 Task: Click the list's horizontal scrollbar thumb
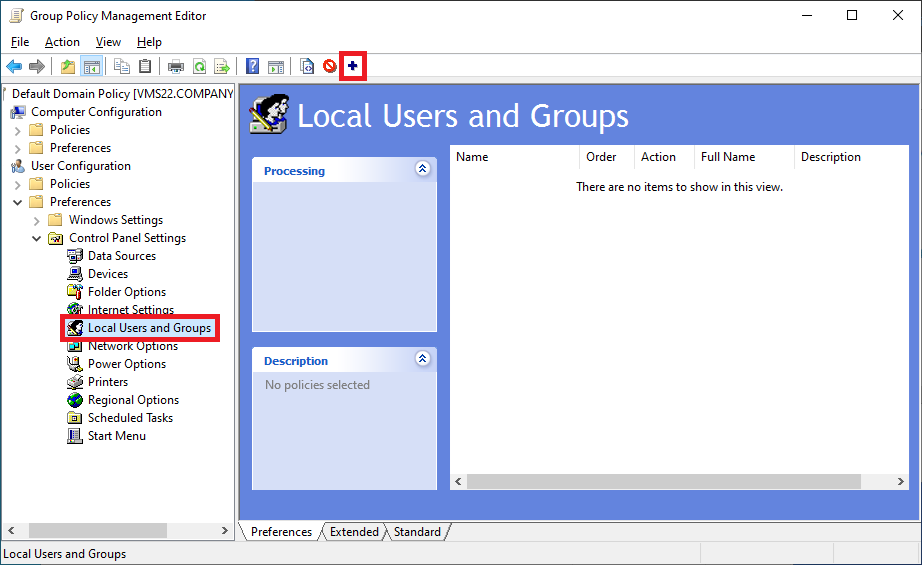[x=664, y=482]
